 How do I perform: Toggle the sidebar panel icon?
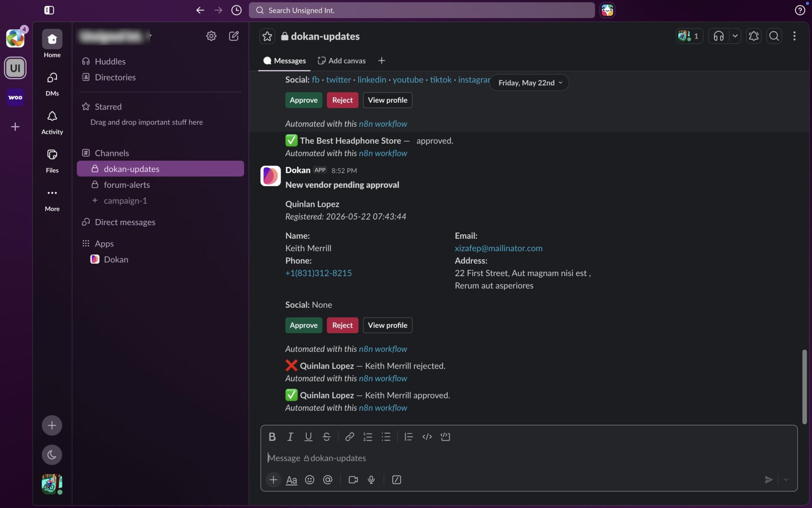[49, 10]
